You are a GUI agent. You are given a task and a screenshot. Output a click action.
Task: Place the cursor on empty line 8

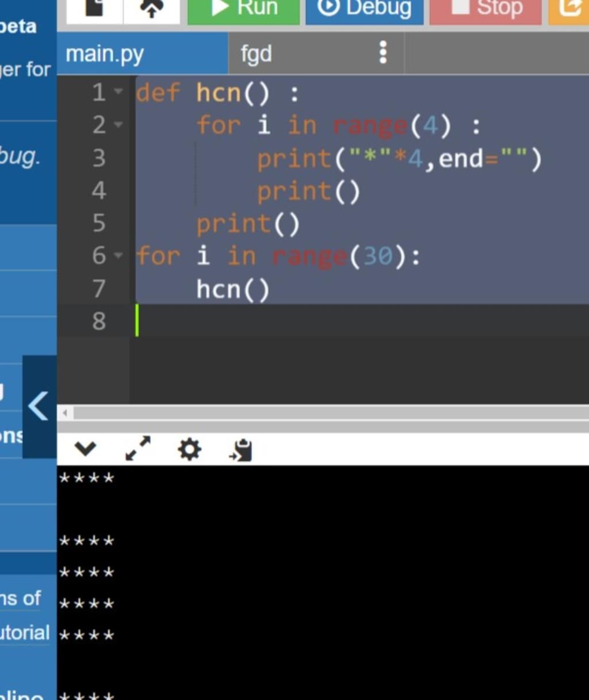362,320
